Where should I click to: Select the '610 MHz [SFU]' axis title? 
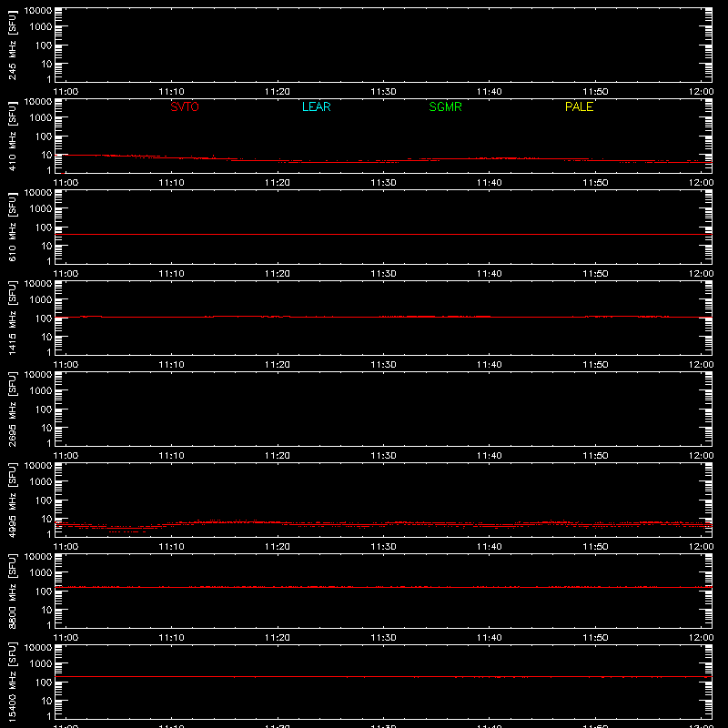(x=12, y=227)
